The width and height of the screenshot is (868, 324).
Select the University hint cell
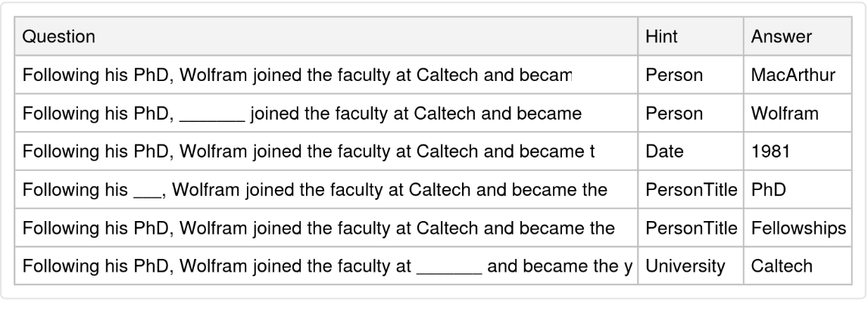pos(679,267)
